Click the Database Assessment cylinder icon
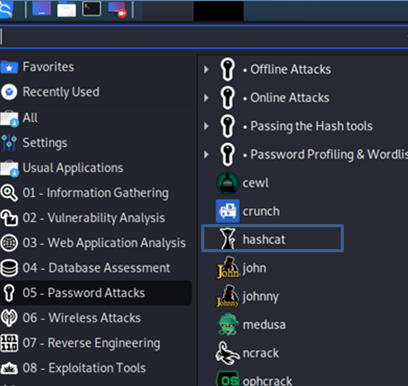 coord(9,268)
